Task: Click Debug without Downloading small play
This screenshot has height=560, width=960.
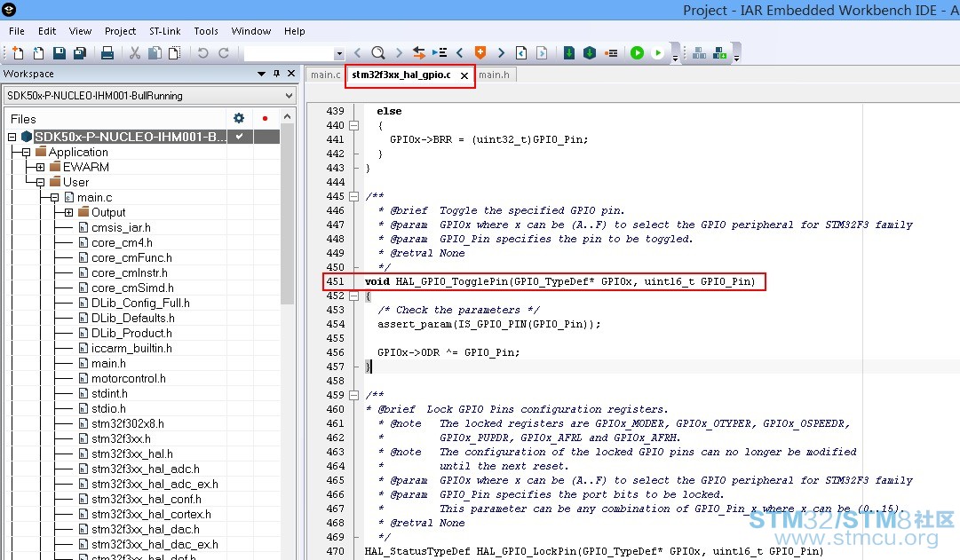Action: click(x=658, y=53)
